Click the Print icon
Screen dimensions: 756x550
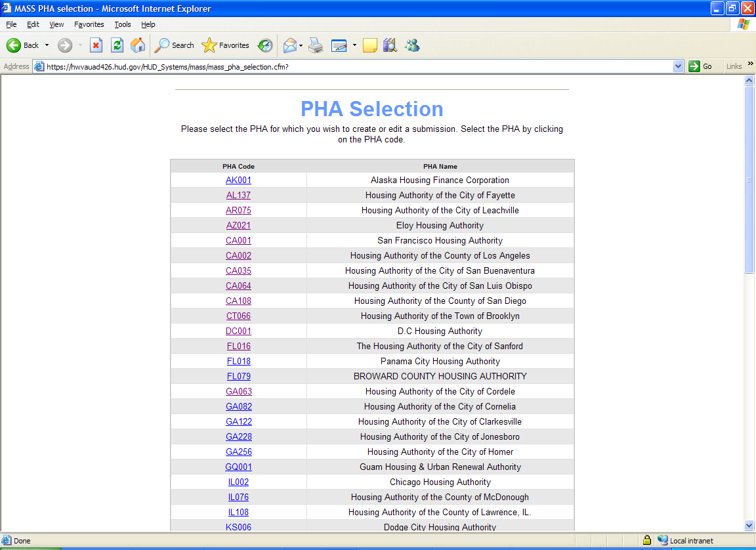coord(316,45)
